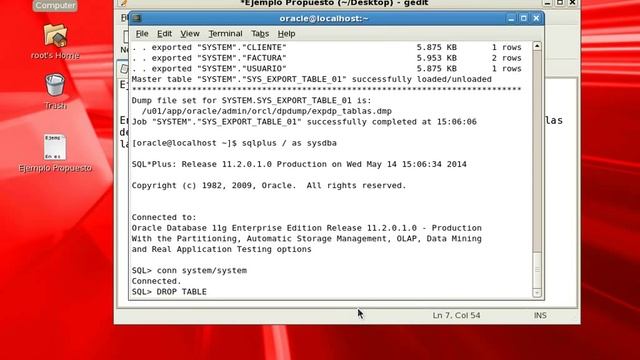
Task: Click the DROP TABLE command line
Action: click(x=169, y=292)
